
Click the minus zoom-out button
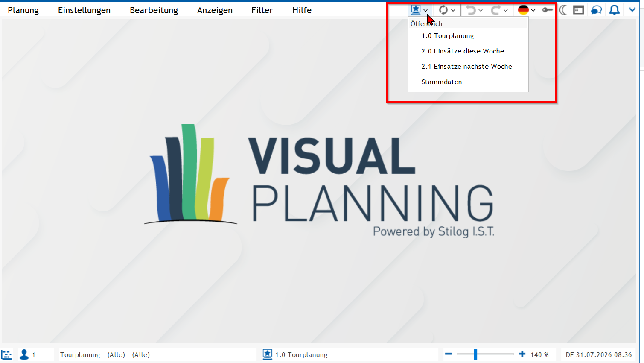pos(449,354)
